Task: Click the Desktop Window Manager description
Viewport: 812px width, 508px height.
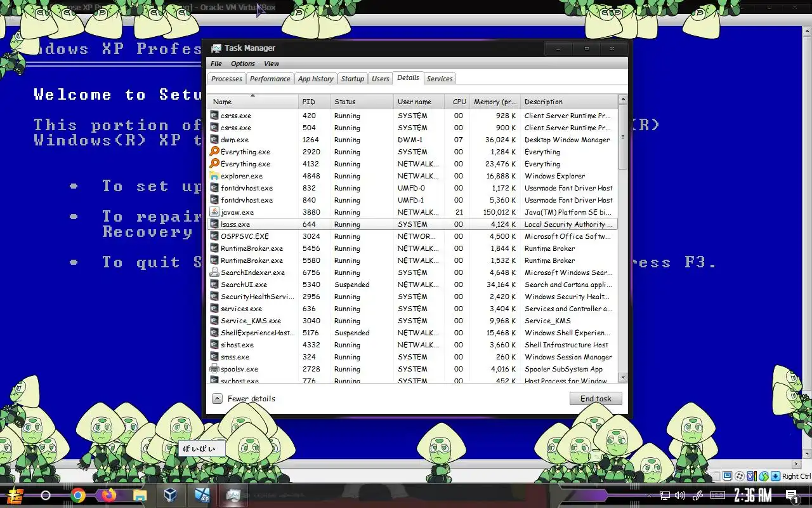Action: [x=567, y=140]
